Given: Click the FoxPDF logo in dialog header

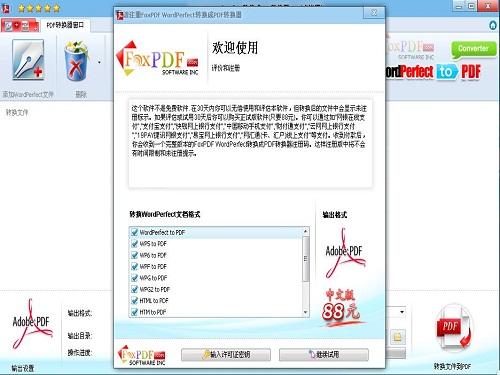Looking at the screenshot, I should coord(158,59).
